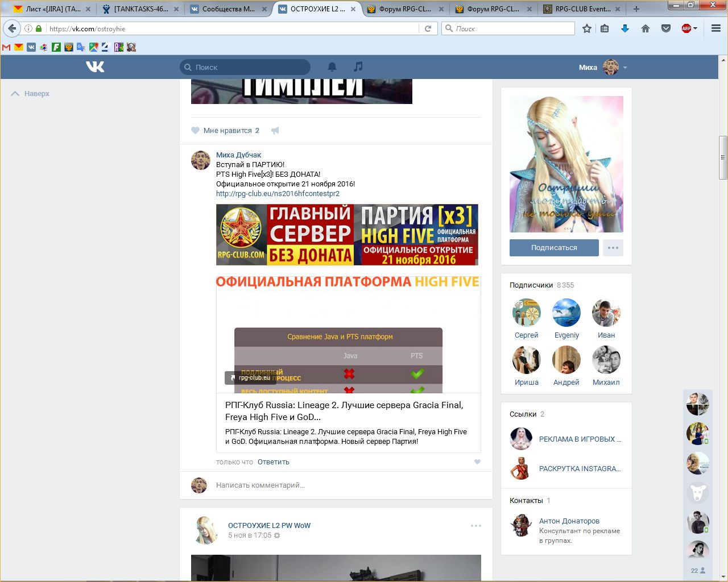728x582 pixels.
Task: Click the scrollbar up arrow
Action: tap(723, 60)
